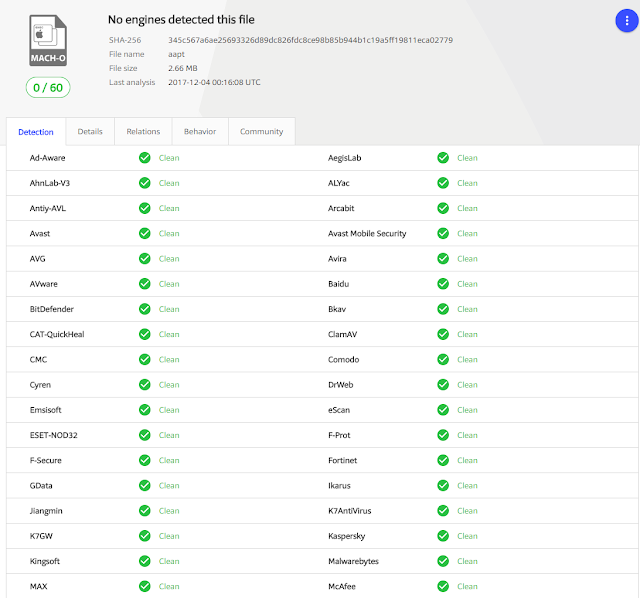
Task: Click the green check icon for MAX
Action: tap(144, 586)
